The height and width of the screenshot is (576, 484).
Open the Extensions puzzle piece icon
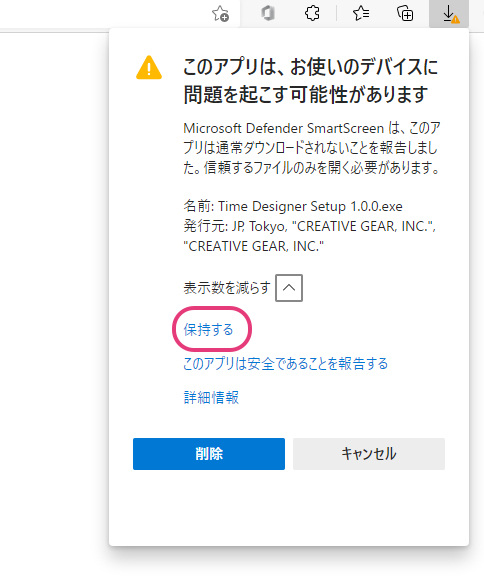[312, 14]
